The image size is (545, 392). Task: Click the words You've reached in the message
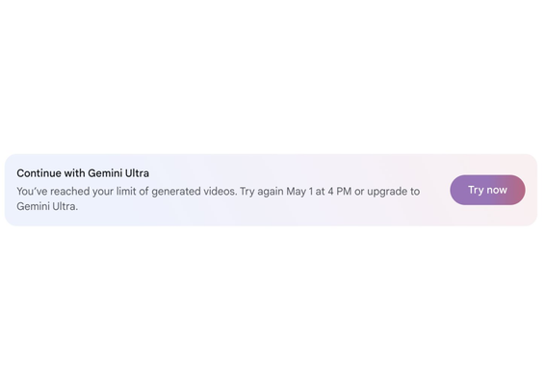[x=53, y=192]
